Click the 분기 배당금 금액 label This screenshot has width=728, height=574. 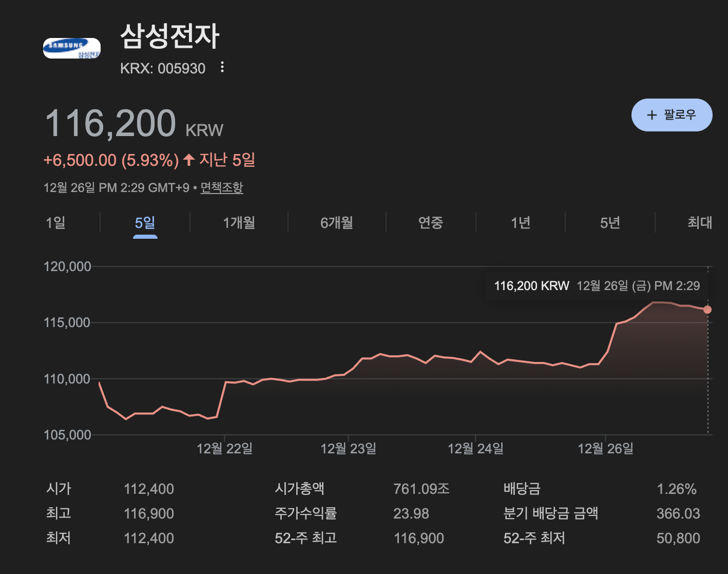tap(551, 513)
